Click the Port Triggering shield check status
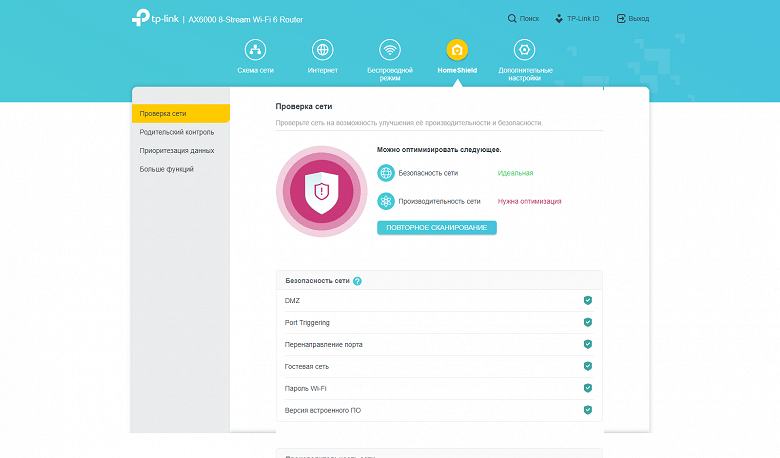 587,322
